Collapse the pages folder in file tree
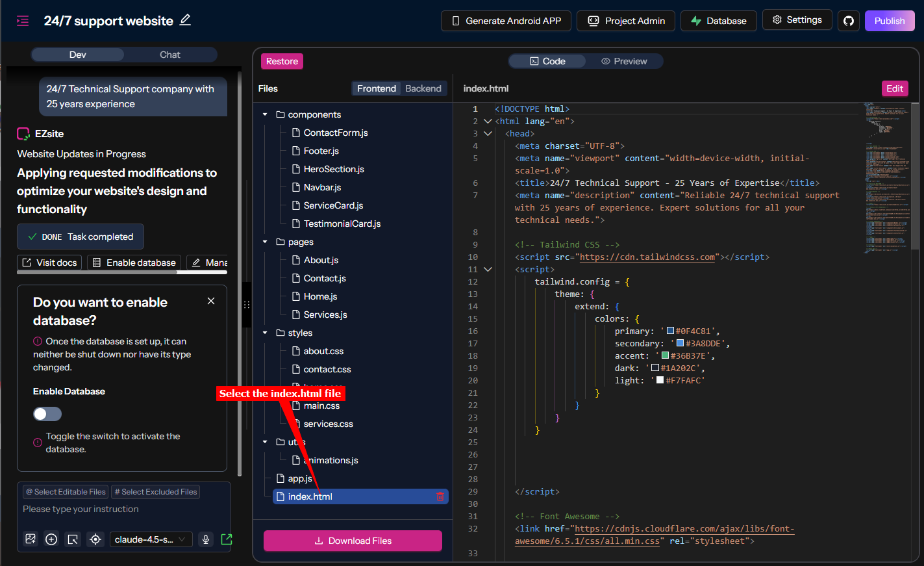Screen dimensions: 924x566 click(265, 242)
